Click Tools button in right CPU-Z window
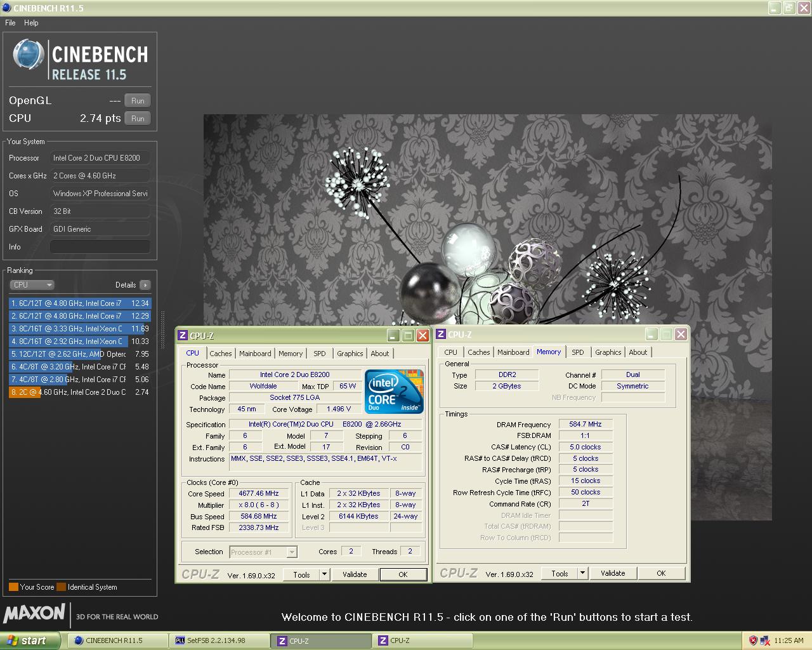The width and height of the screenshot is (812, 650). click(560, 573)
